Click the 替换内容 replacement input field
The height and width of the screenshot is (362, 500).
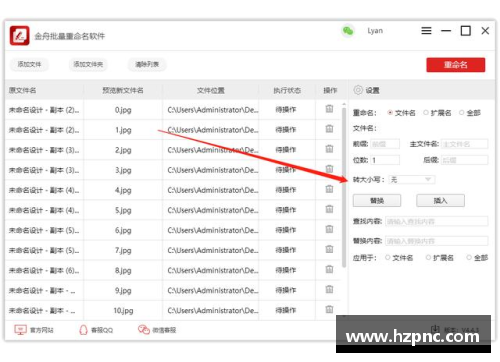coord(437,241)
